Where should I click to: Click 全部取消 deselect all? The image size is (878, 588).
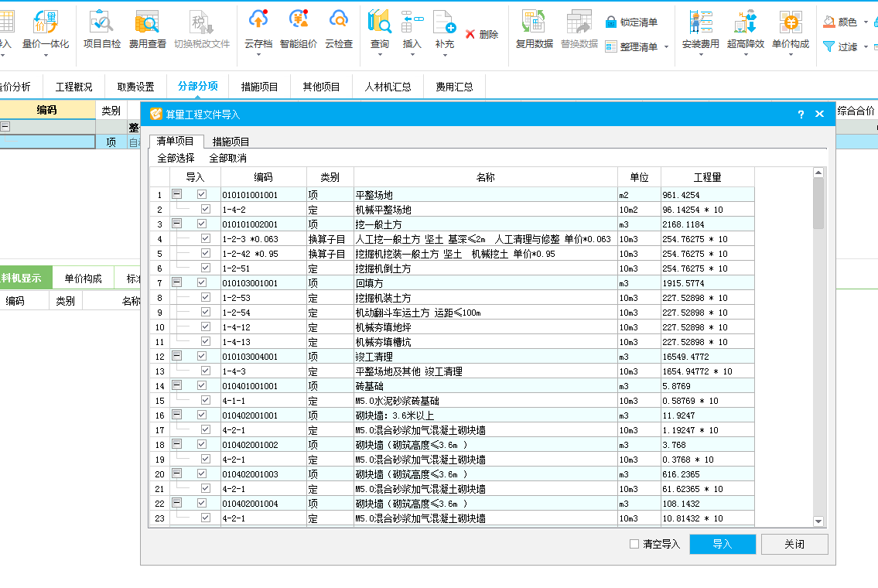coord(228,158)
